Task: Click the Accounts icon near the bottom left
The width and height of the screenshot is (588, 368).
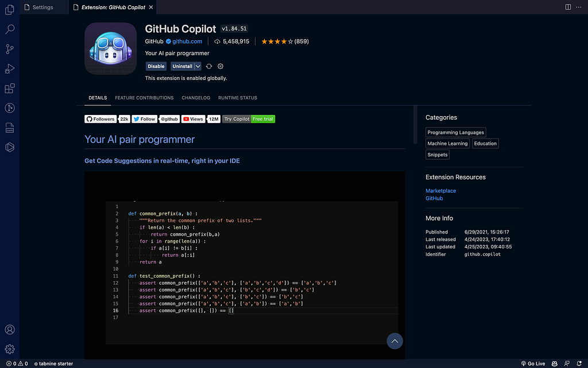Action: 9,329
